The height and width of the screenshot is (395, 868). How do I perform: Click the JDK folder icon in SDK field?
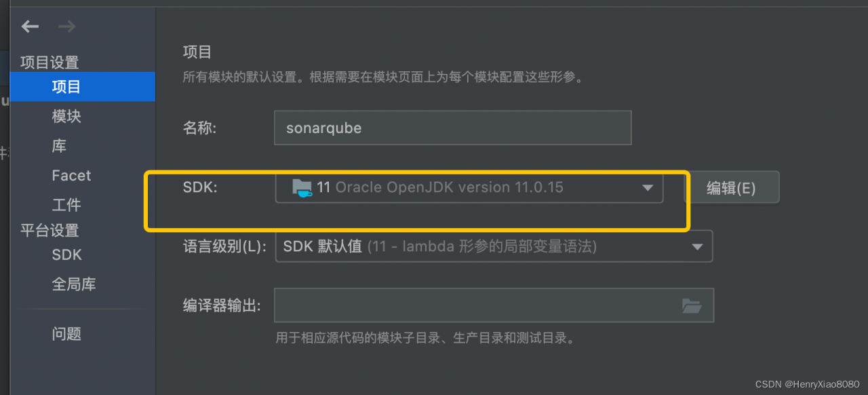point(302,187)
